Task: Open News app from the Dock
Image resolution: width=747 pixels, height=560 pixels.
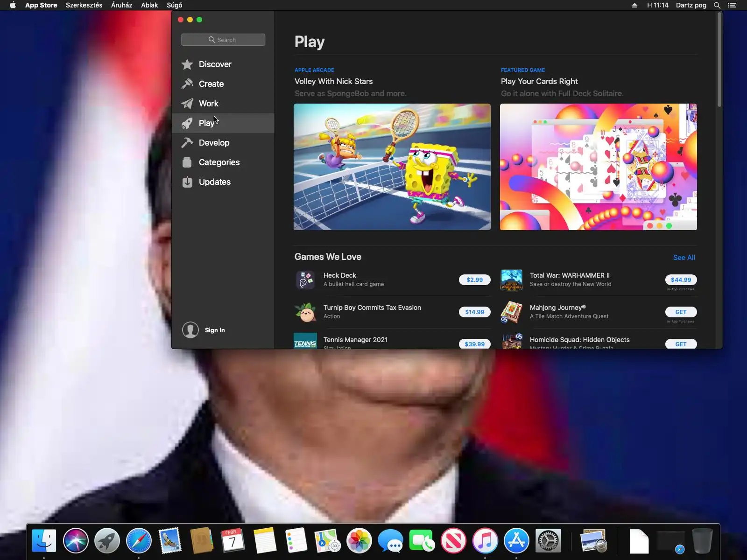Action: click(453, 541)
